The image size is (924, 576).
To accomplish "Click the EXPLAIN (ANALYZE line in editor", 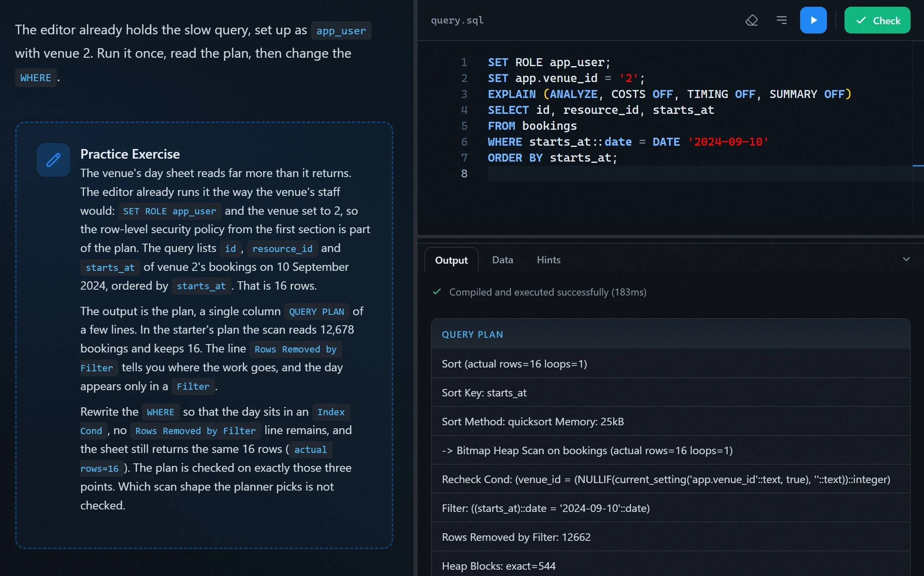I will [670, 94].
